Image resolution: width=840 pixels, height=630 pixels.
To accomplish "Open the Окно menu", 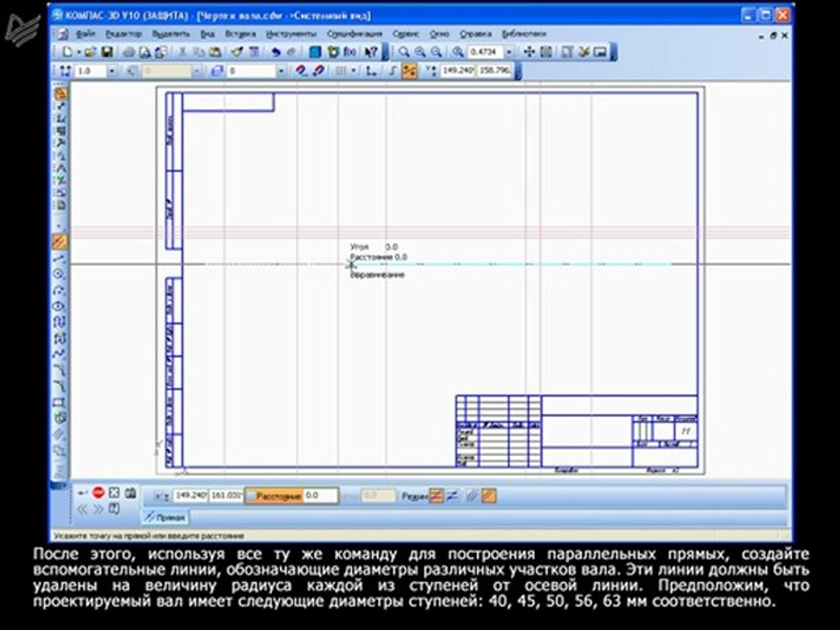I will tap(439, 34).
